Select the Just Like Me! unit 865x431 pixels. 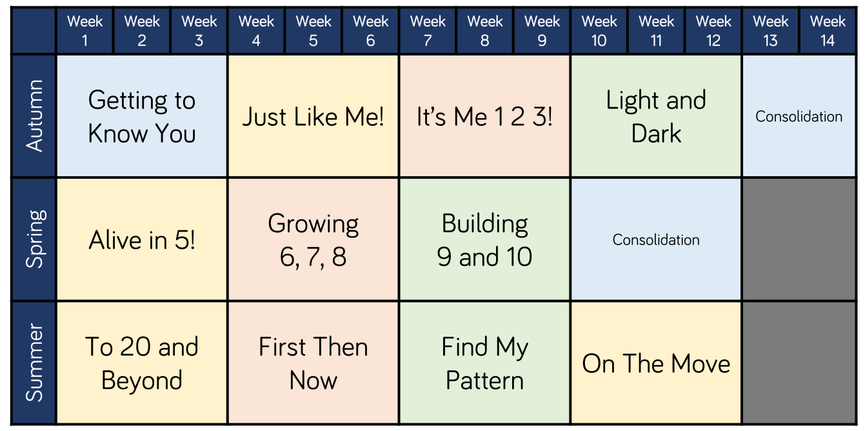point(313,116)
